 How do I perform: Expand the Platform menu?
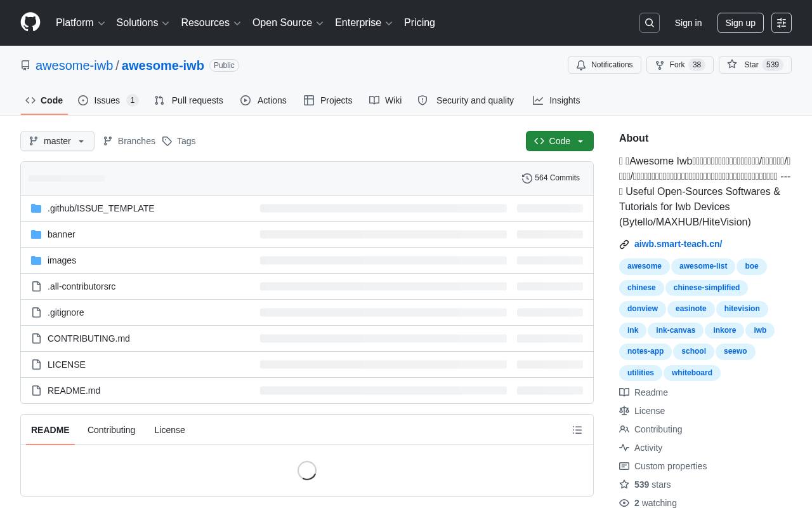coord(81,23)
